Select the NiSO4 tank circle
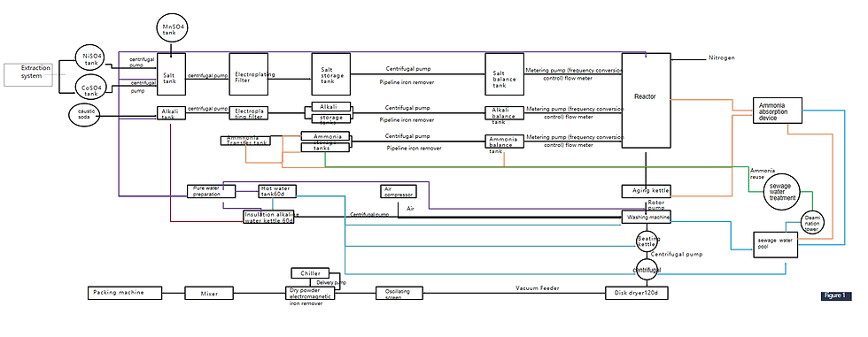868x337 pixels. pos(90,57)
